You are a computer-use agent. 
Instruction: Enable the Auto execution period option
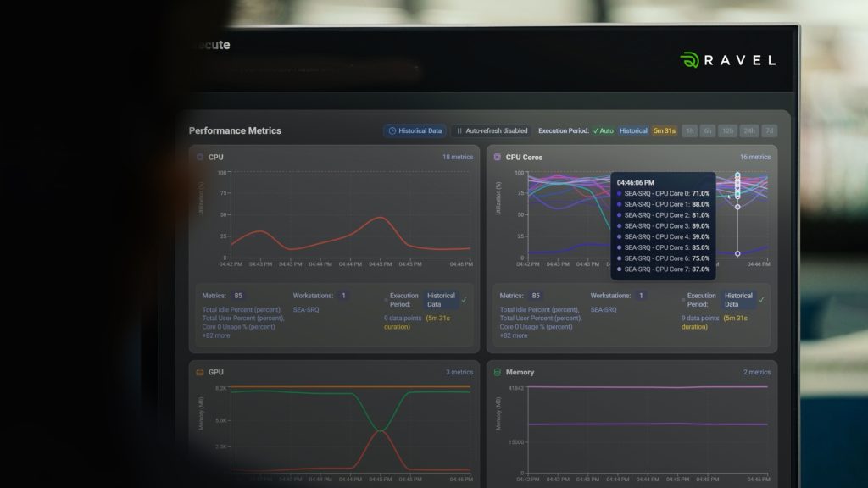603,131
